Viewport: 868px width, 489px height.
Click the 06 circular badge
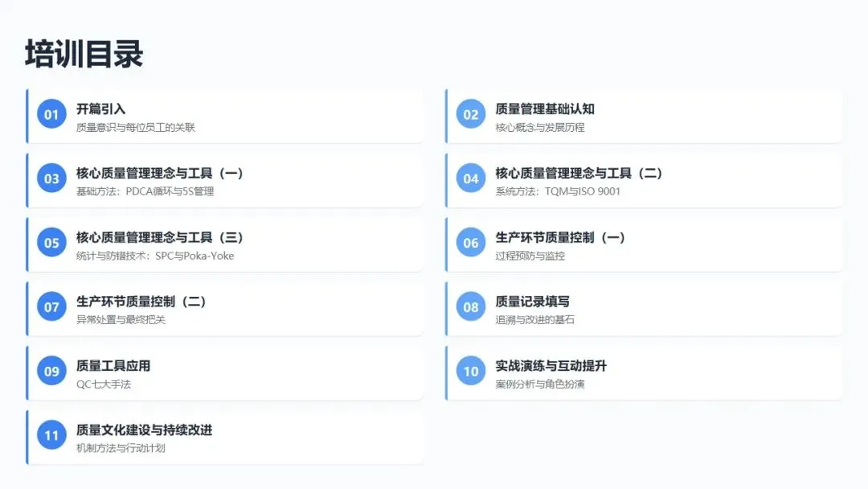pos(470,243)
